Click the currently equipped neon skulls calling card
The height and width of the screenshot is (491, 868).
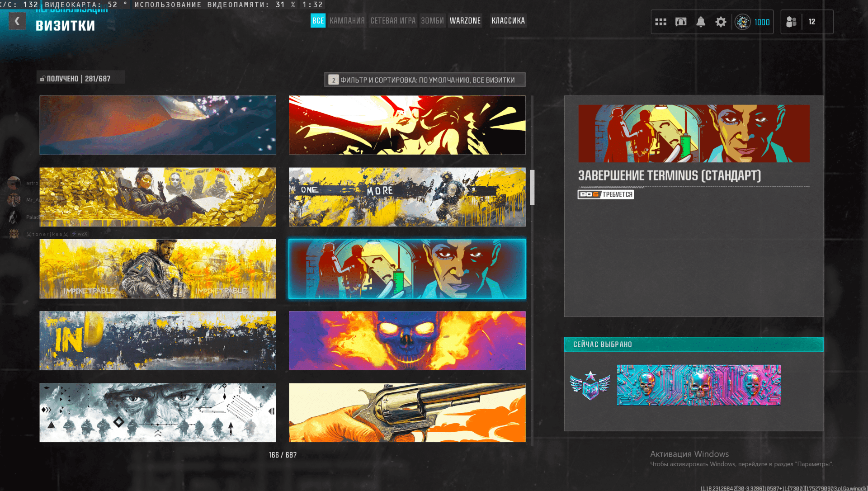pos(698,385)
